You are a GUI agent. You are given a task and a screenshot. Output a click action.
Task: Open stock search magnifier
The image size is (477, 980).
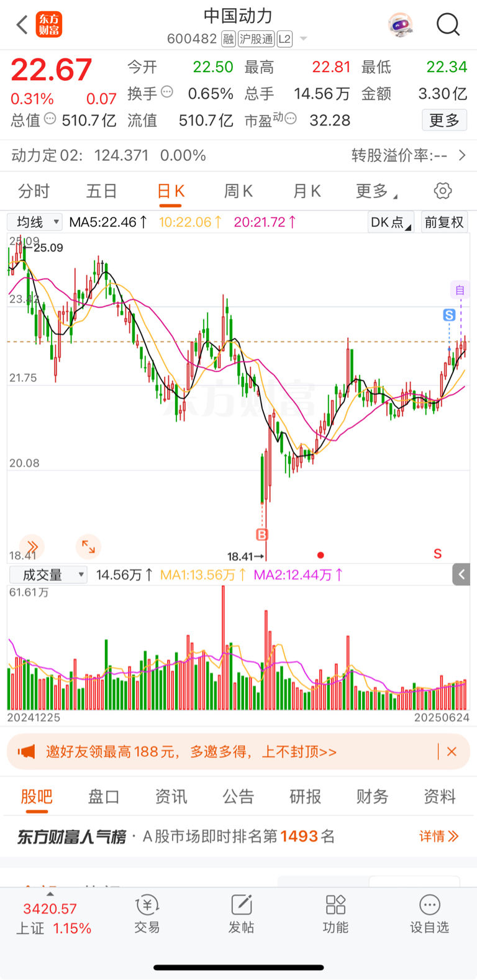[x=448, y=25]
